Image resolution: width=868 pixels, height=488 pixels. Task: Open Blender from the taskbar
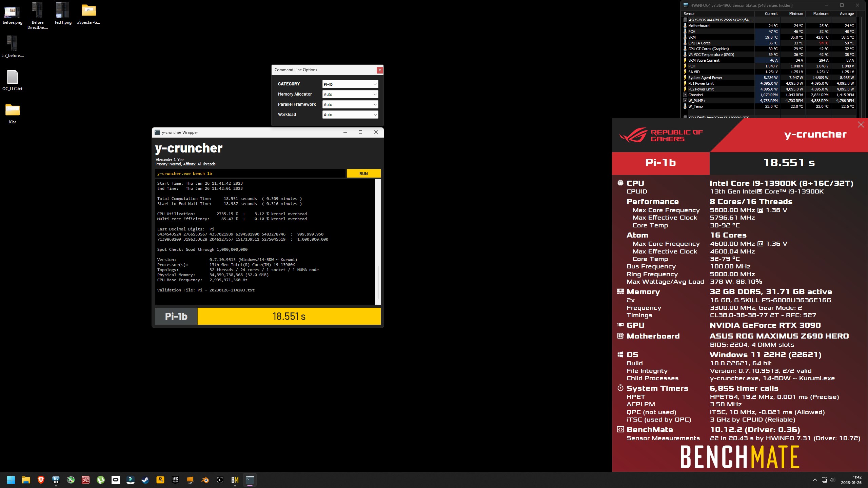tap(205, 480)
